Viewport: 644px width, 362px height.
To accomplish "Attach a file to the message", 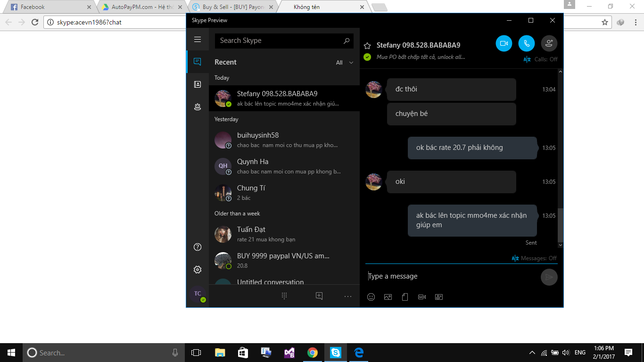I will click(405, 297).
